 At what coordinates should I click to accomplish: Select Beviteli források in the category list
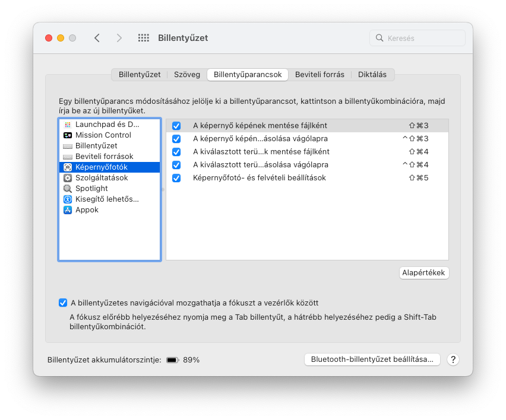(109, 157)
